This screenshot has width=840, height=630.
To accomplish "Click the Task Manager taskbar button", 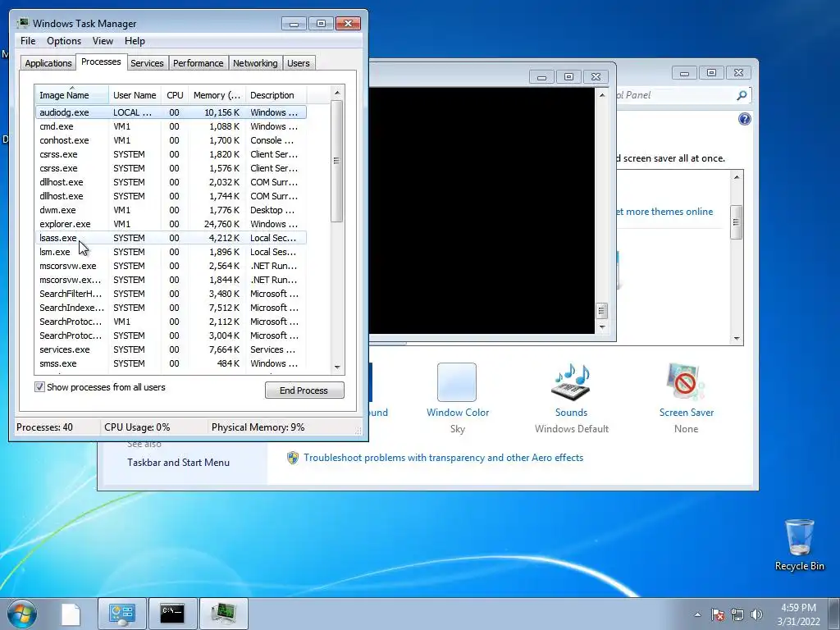I will (223, 614).
